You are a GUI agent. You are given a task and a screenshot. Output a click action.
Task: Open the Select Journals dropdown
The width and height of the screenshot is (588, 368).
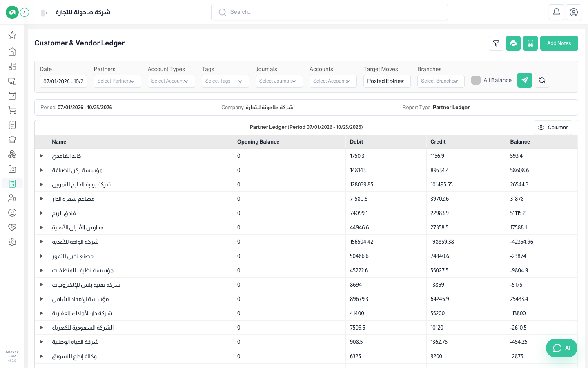[x=279, y=81]
